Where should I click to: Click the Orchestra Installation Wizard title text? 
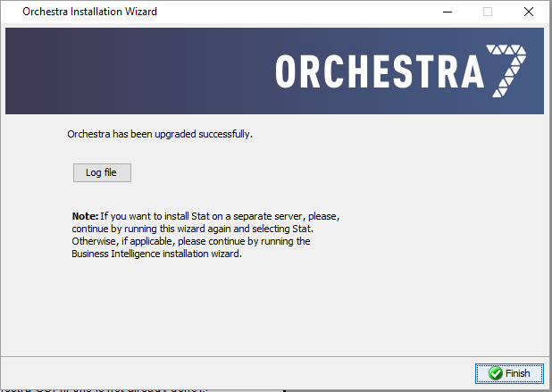(x=90, y=12)
